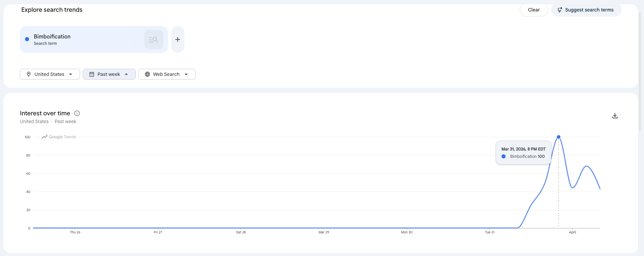
Task: Click the location pin icon in region filter
Action: click(29, 74)
